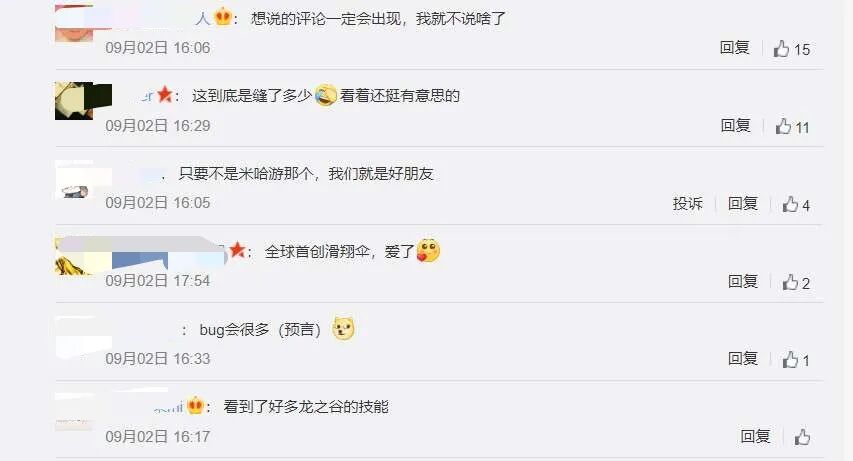The image size is (853, 461).
Task: Reply to the 滑翔伞 comment at 17:54
Action: [743, 281]
